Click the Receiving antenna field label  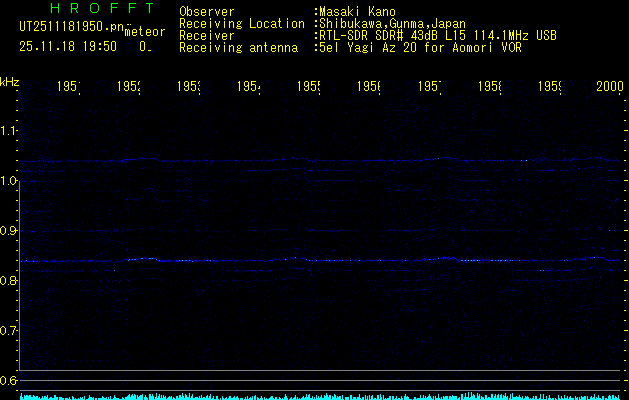click(x=238, y=47)
